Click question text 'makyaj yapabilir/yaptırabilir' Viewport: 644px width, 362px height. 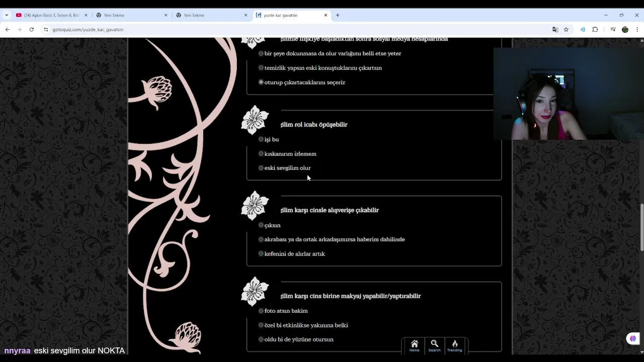381,296
